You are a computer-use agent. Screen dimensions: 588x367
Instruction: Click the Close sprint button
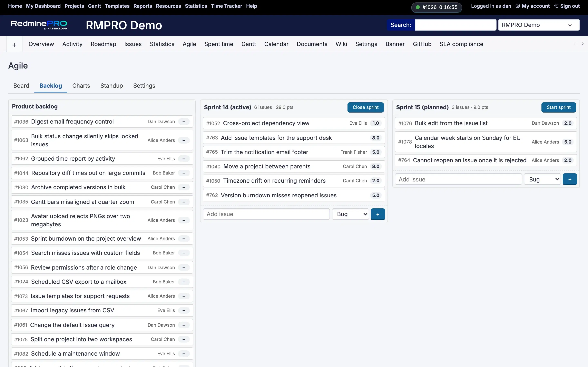coord(365,107)
